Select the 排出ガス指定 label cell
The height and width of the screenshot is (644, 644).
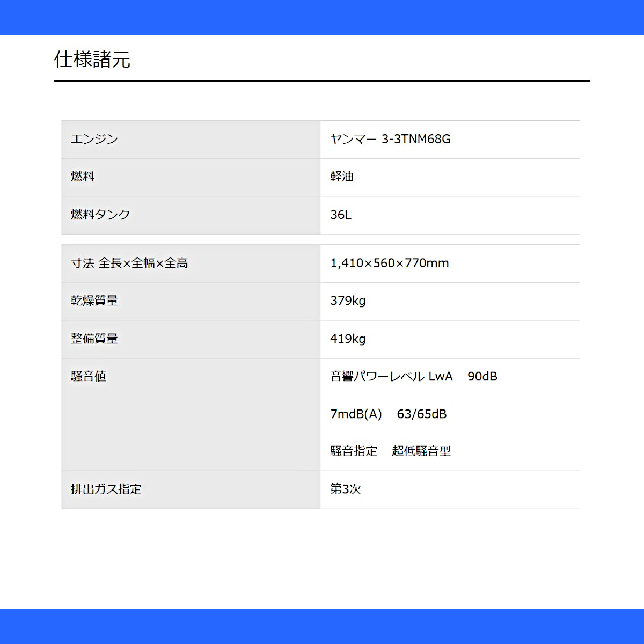pyautogui.click(x=191, y=490)
